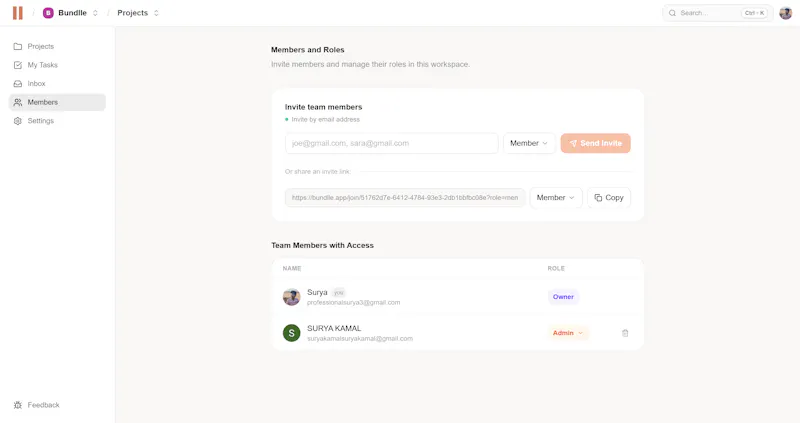800x423 pixels.
Task: Click the Settings gear icon
Action: 18,121
